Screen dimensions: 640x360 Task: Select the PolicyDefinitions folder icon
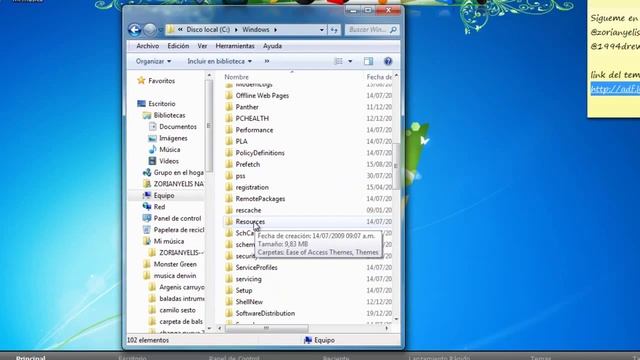click(229, 153)
